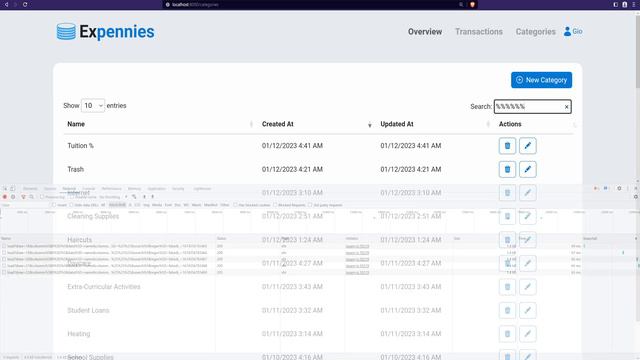Switch to DevTools Console tab
This screenshot has height=360, width=640.
click(89, 189)
